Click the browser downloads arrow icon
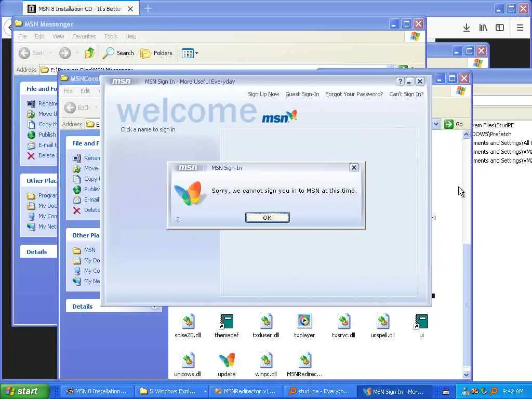 [x=467, y=28]
